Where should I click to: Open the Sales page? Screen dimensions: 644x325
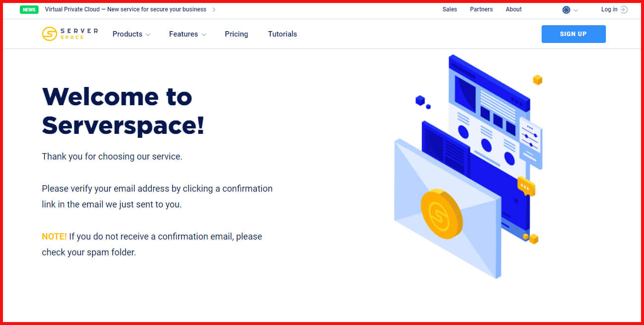tap(450, 9)
